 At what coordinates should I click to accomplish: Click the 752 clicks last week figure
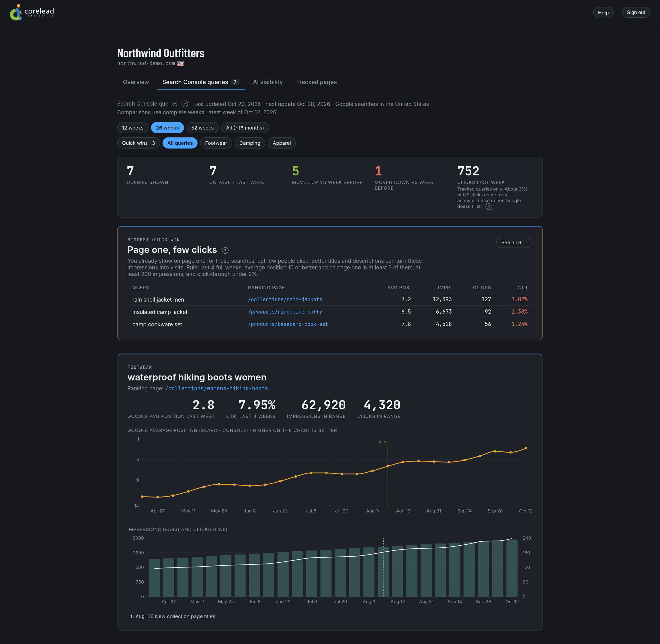[x=468, y=171]
